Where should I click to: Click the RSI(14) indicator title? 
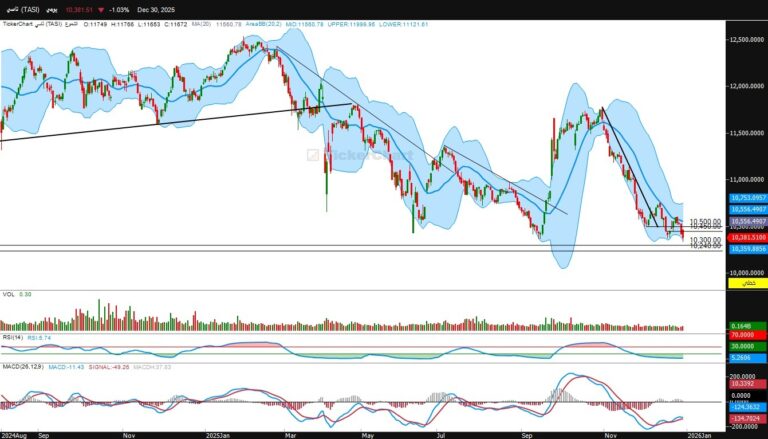click(x=12, y=338)
